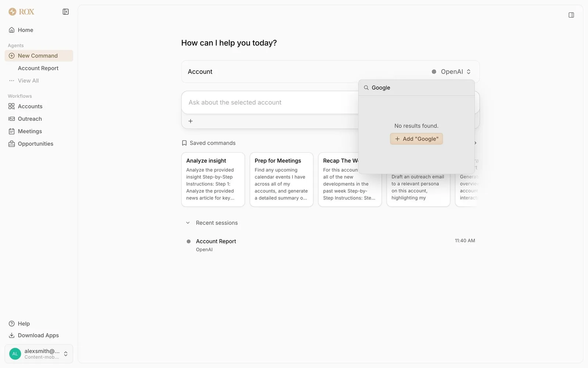Click the Account label text
The height and width of the screenshot is (368, 588).
200,72
